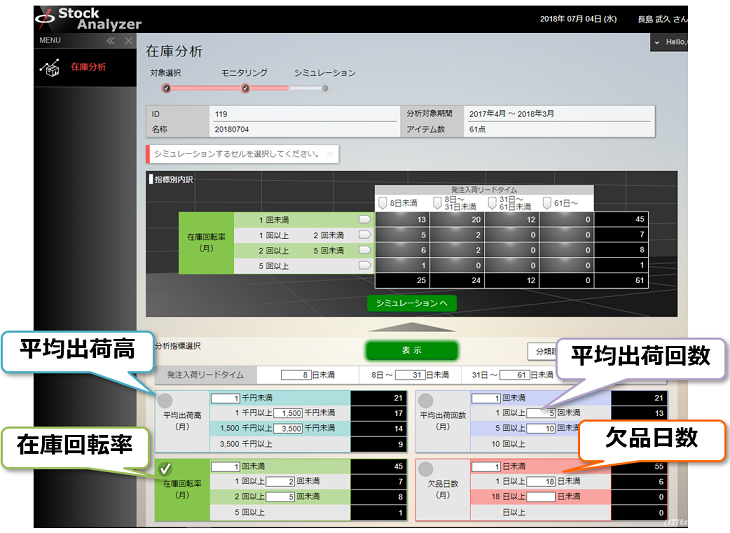This screenshot has height=533, width=730.
Task: Edit 在庫回転率 field showing 1 回未満
Action: pos(225,466)
